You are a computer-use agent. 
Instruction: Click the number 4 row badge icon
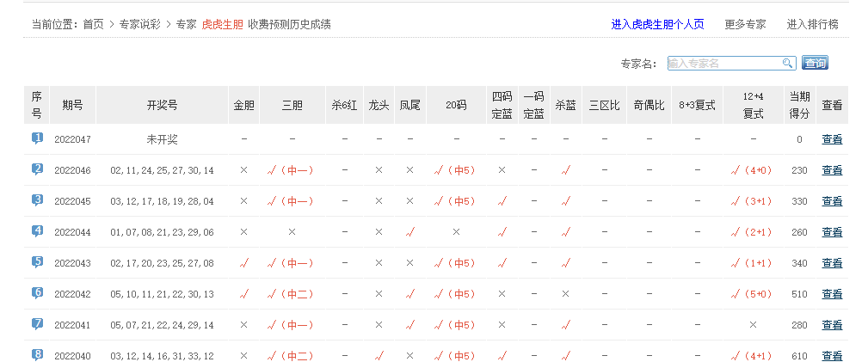[x=37, y=231]
